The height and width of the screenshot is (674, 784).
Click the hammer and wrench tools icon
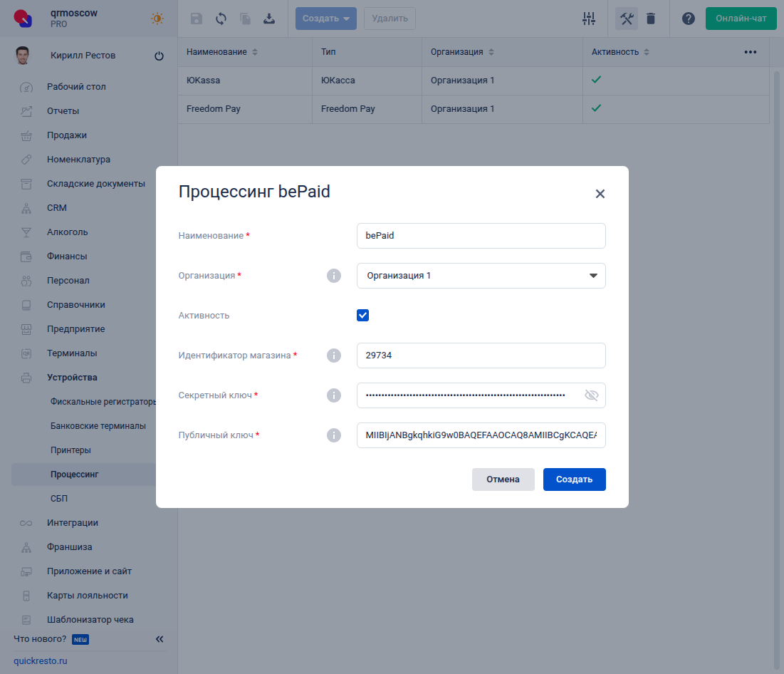click(627, 19)
